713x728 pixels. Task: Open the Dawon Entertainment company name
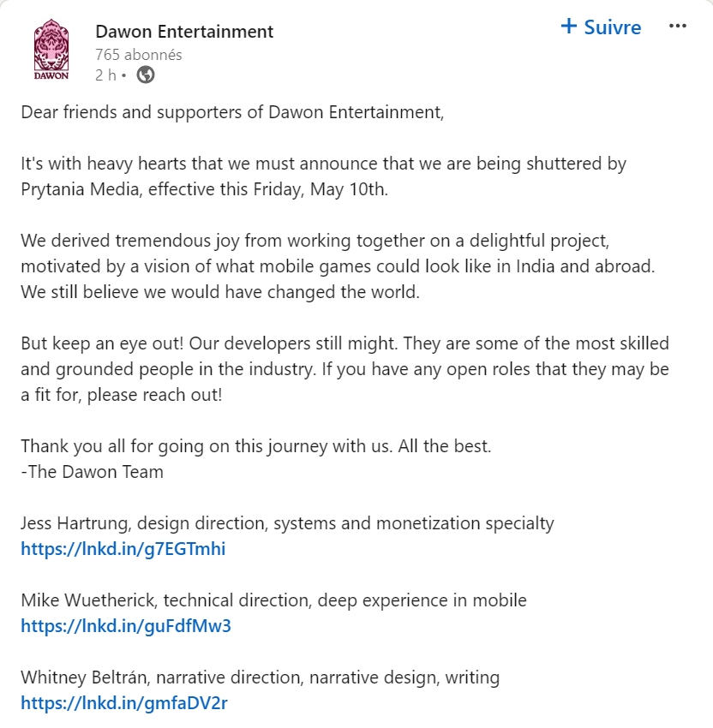[184, 32]
